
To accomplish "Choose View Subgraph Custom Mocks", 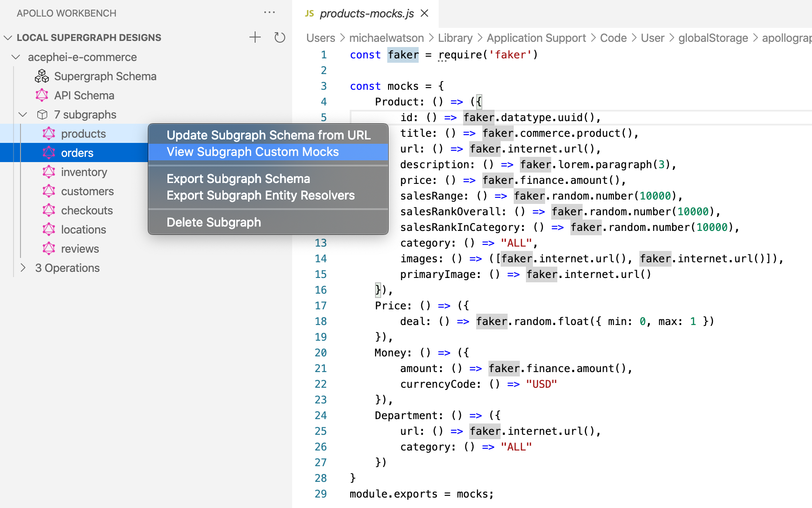I will 269,152.
